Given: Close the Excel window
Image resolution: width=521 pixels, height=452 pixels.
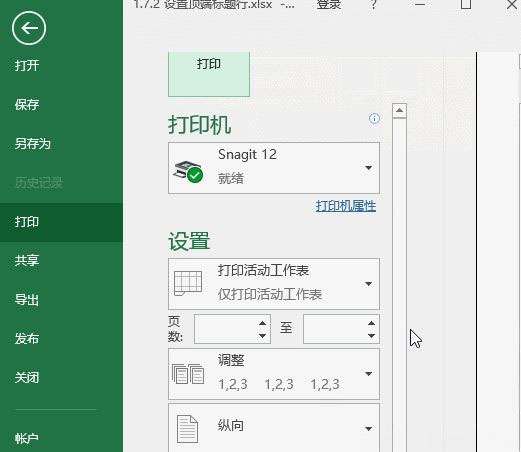Looking at the screenshot, I should (x=512, y=4).
